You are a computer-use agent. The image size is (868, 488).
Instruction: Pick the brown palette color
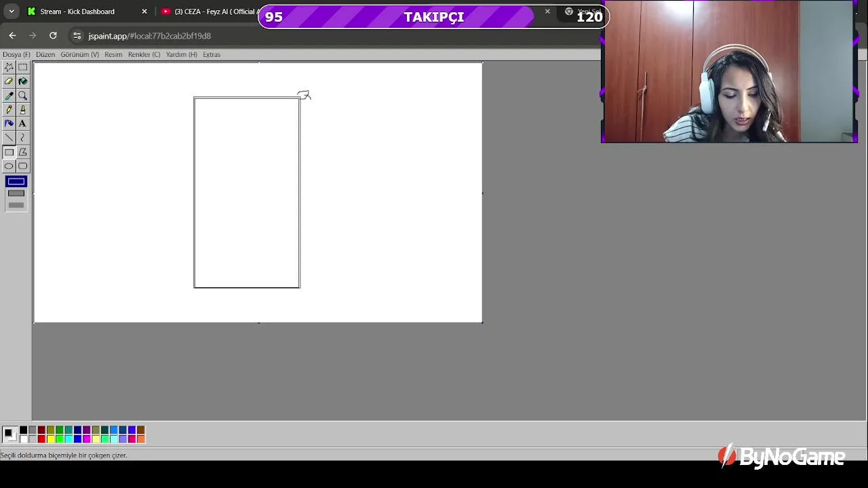point(140,430)
